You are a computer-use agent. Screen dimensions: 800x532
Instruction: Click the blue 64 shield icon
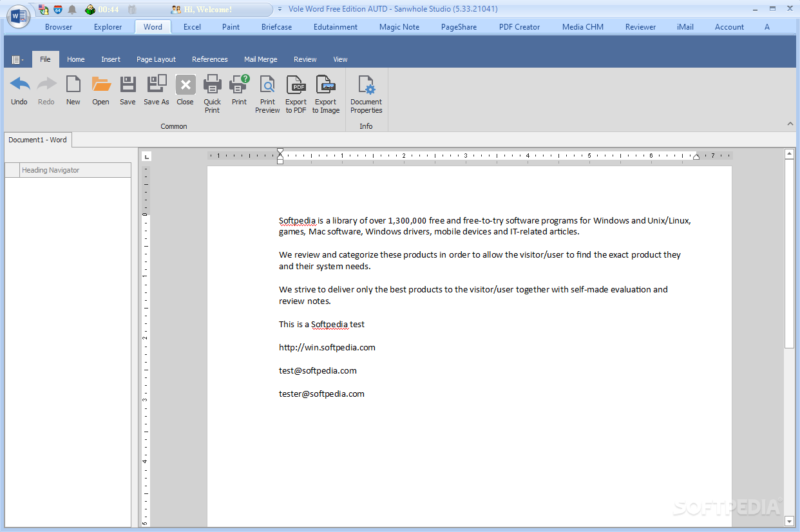(x=58, y=10)
